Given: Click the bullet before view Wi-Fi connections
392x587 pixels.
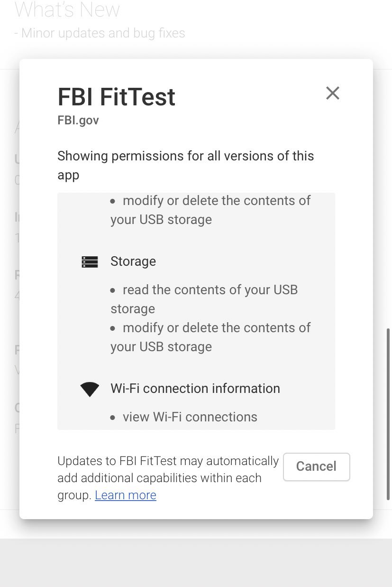Looking at the screenshot, I should point(113,418).
